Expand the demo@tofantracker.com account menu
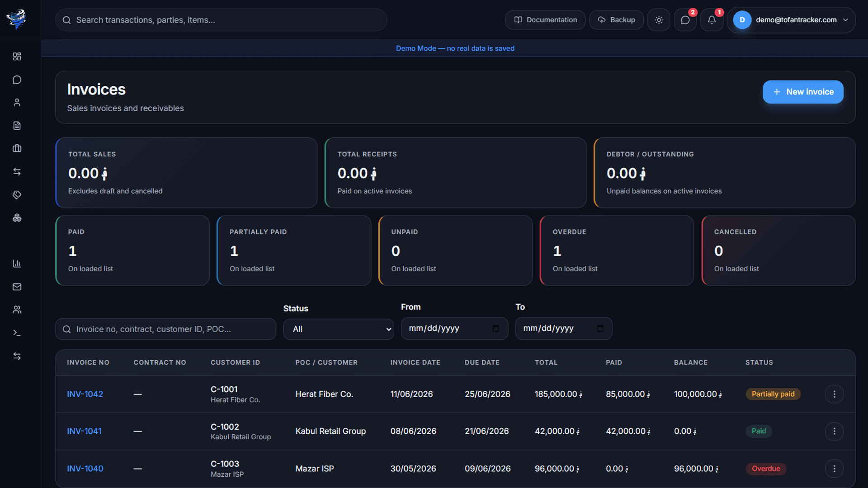The image size is (868, 488). 791,20
